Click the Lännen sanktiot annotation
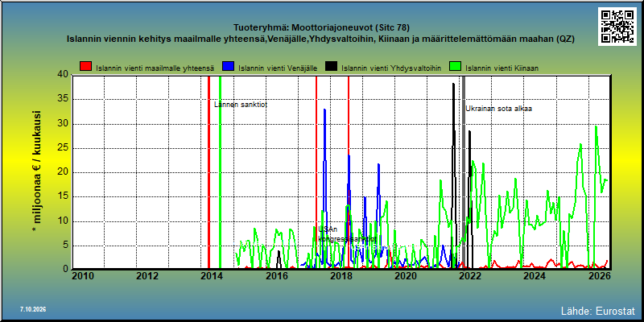 click(241, 105)
